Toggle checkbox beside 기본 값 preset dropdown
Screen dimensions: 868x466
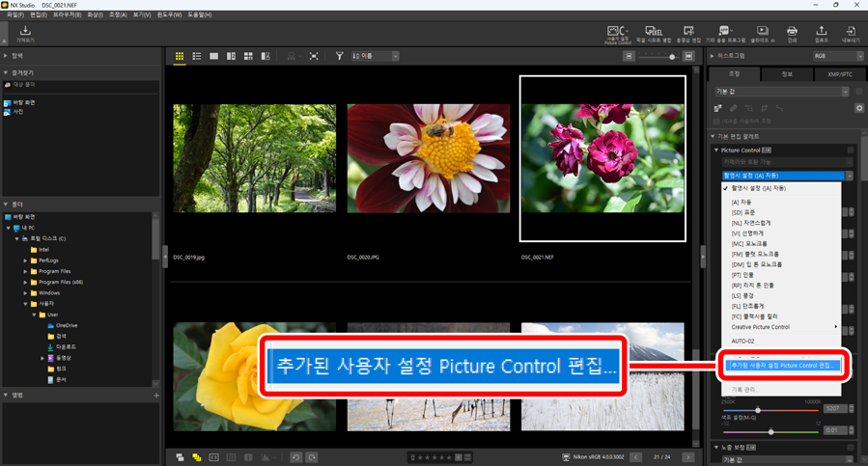(858, 92)
